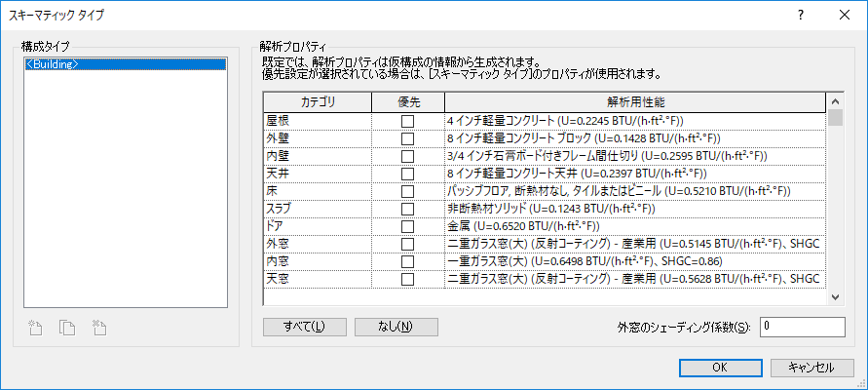Toggle the 天窓 override checkbox
This screenshot has width=868, height=390.
pyautogui.click(x=407, y=279)
